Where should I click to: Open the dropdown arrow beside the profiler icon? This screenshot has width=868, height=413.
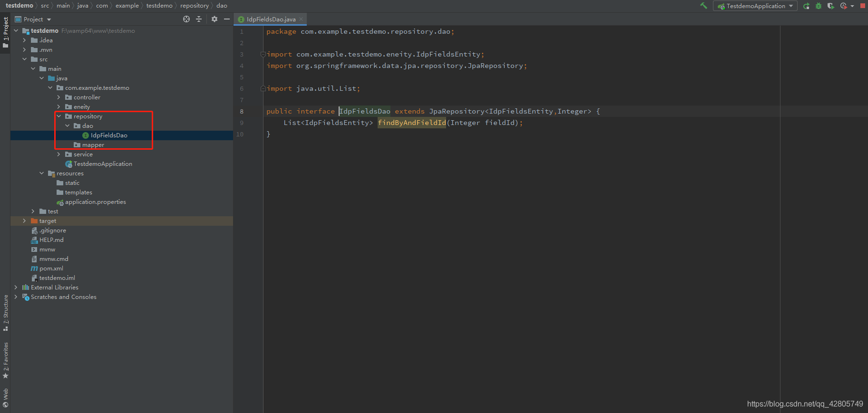(852, 6)
